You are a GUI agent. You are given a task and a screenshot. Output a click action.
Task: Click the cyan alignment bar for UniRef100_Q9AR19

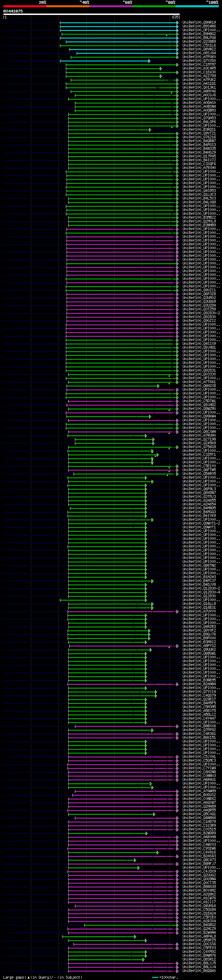point(119,23)
